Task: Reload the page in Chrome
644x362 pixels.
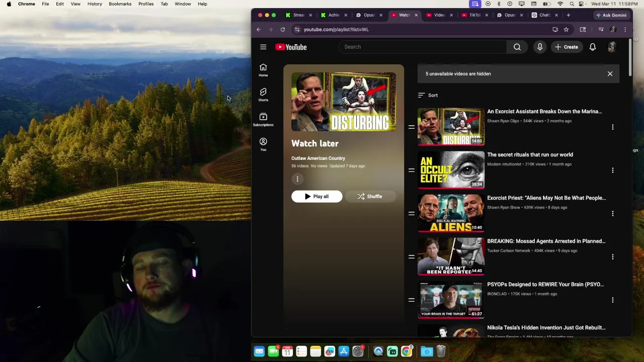Action: click(283, 29)
